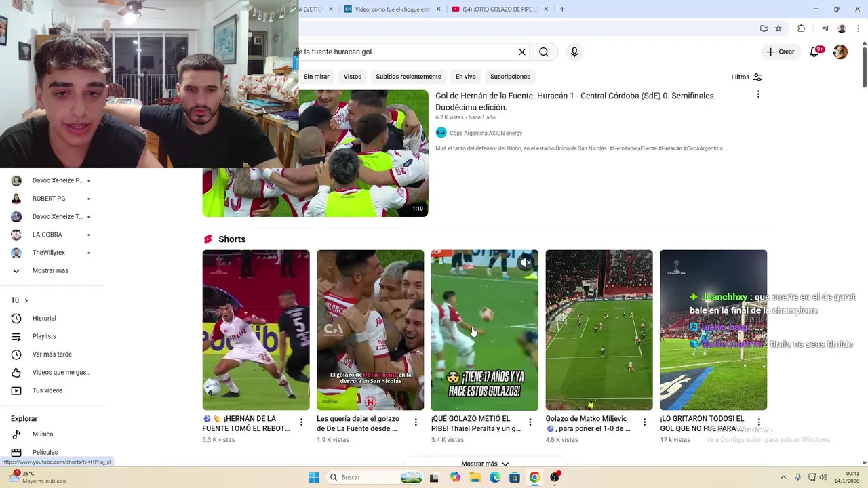
Task: Click the magnifier search button
Action: [544, 52]
